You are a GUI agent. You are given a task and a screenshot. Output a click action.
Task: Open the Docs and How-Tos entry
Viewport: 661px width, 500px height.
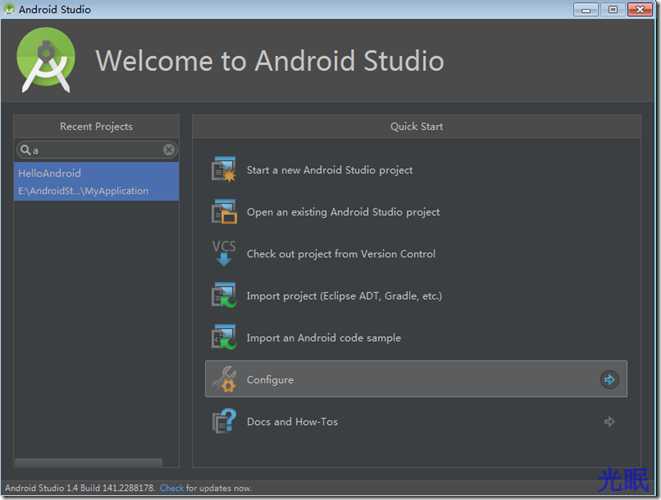coord(416,421)
